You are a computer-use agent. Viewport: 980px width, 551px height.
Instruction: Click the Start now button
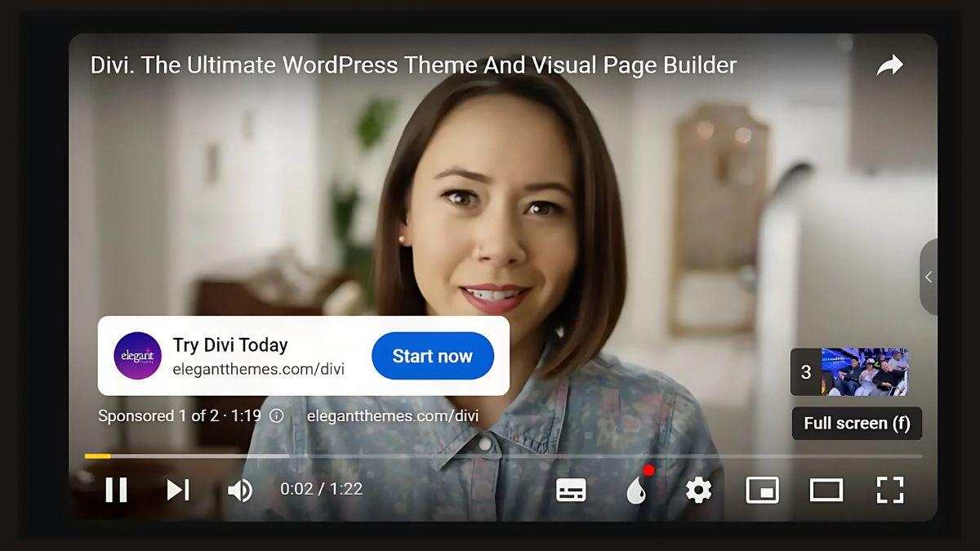(x=433, y=356)
